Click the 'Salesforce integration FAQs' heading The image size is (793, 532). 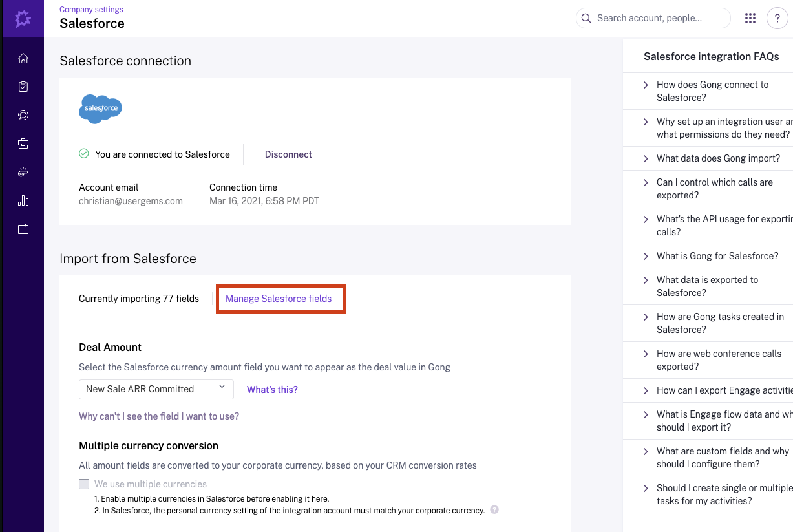pos(712,57)
